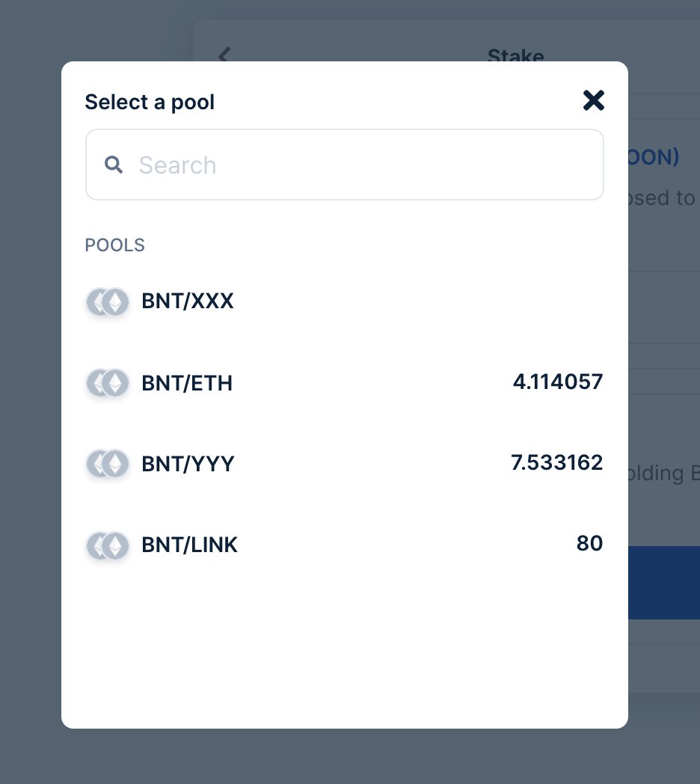Click the BNT/ETH token pair icon
Viewport: 700px width, 784px height.
coord(108,382)
